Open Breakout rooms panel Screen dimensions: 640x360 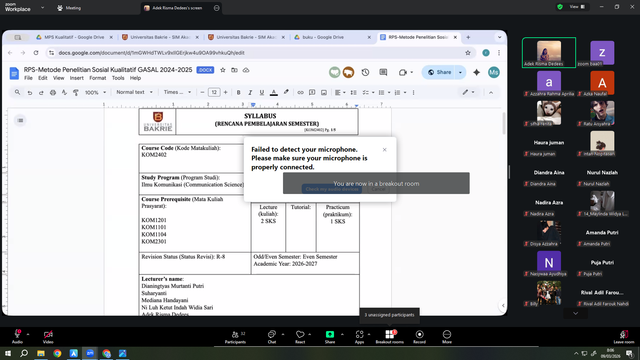tap(389, 336)
